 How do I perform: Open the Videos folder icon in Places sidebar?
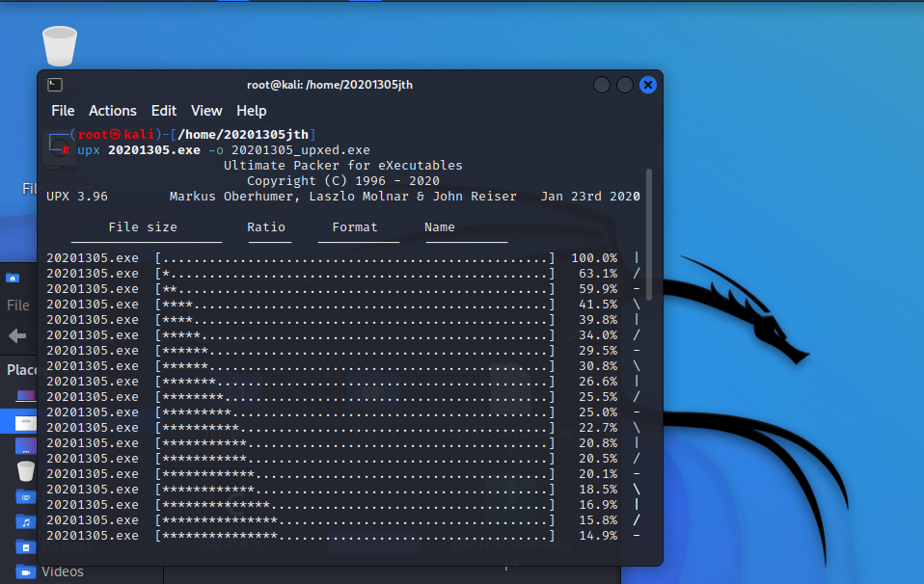pos(25,571)
